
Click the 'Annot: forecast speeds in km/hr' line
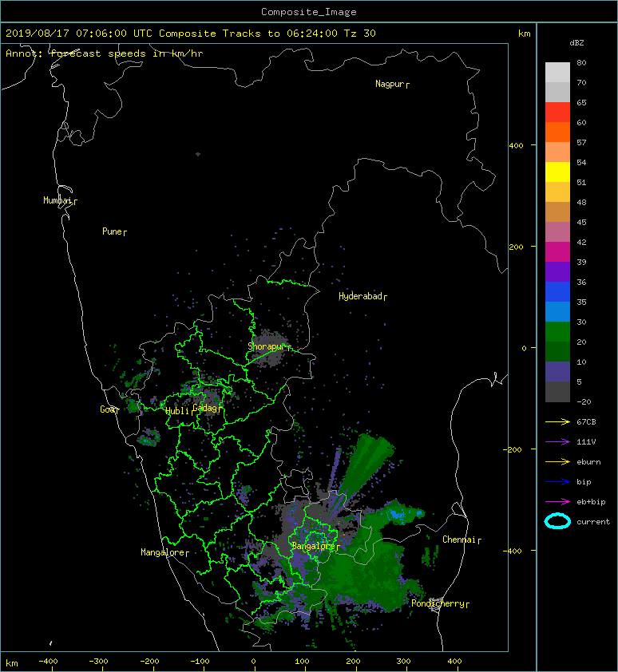105,53
